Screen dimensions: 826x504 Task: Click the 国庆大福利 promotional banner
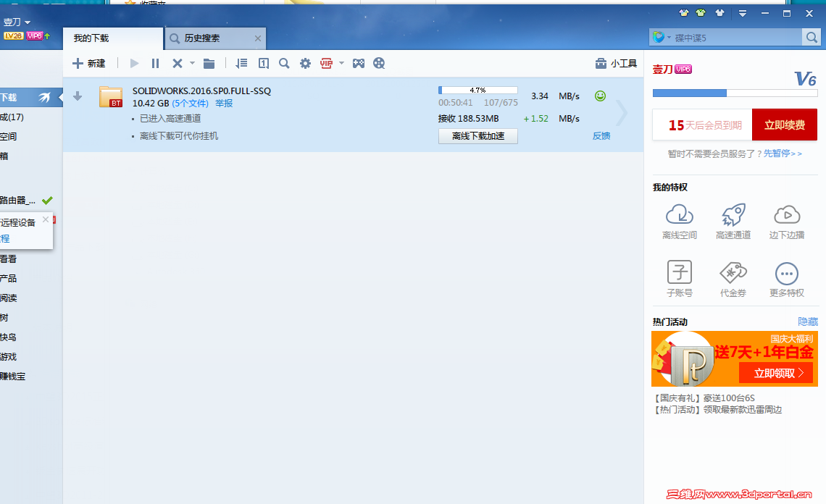[734, 358]
